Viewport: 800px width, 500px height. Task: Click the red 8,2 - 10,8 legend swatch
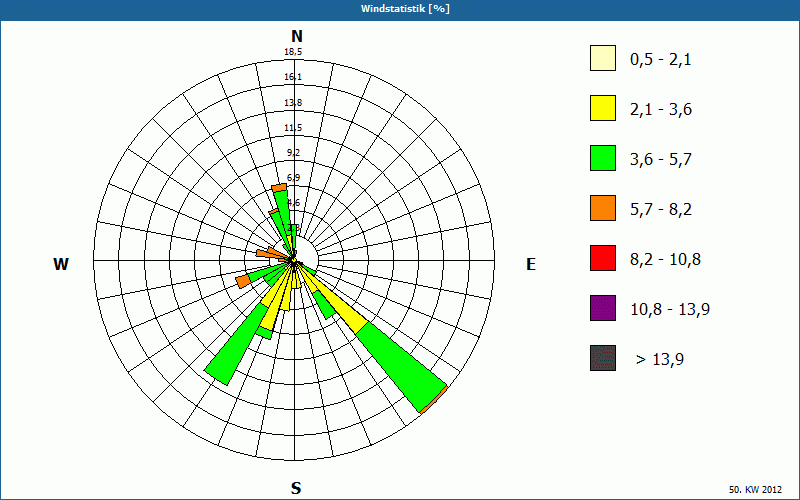click(603, 258)
